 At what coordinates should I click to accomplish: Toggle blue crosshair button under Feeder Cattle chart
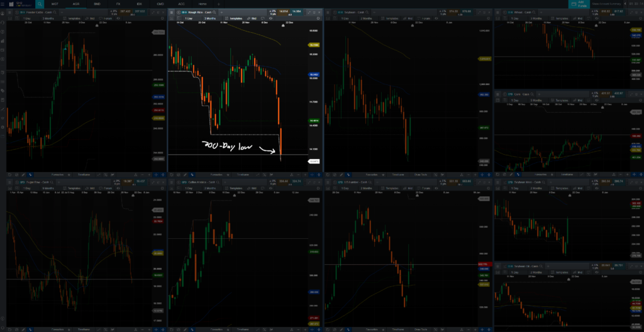click(x=157, y=175)
